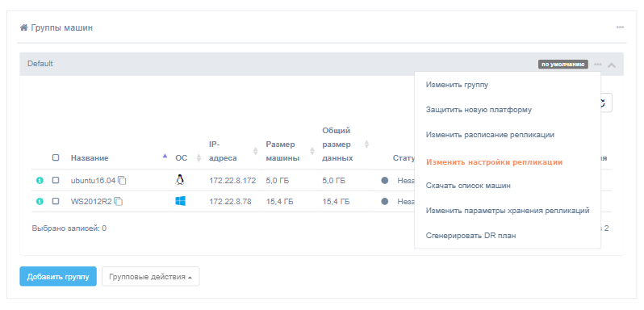Click status dot of the WS2012R2 row

pyautogui.click(x=385, y=201)
